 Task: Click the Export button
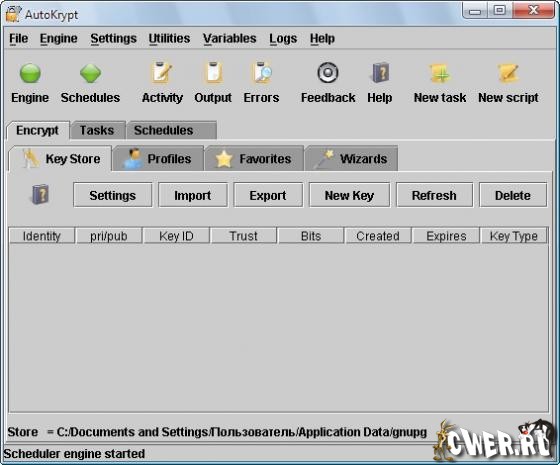268,195
